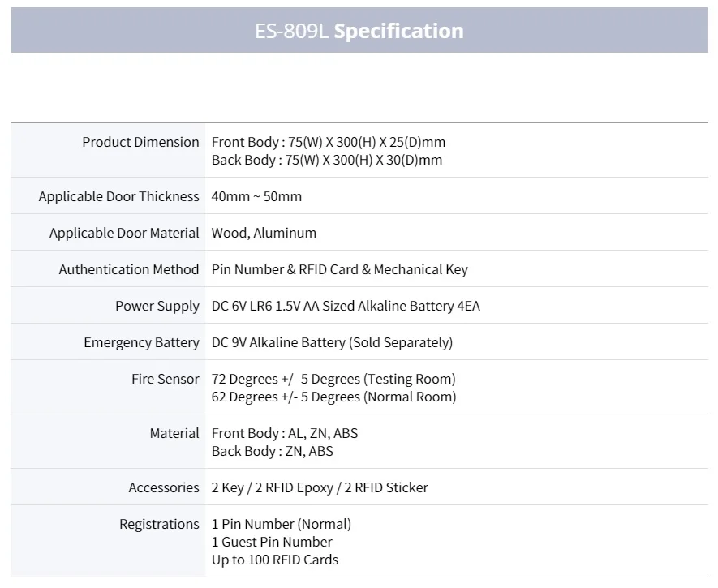The image size is (718, 588).
Task: Click the Accessories row label
Action: 163,487
